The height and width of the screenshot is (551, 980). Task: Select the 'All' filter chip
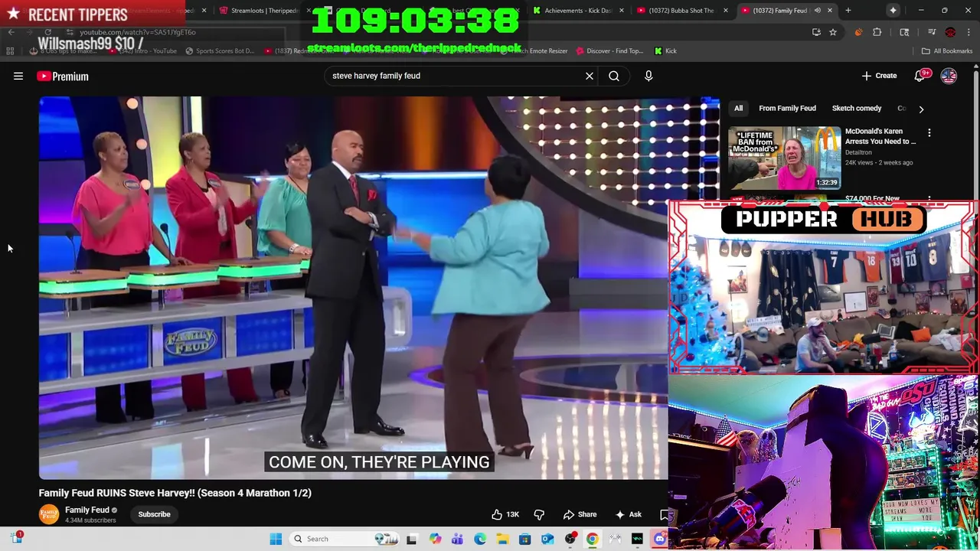(738, 108)
